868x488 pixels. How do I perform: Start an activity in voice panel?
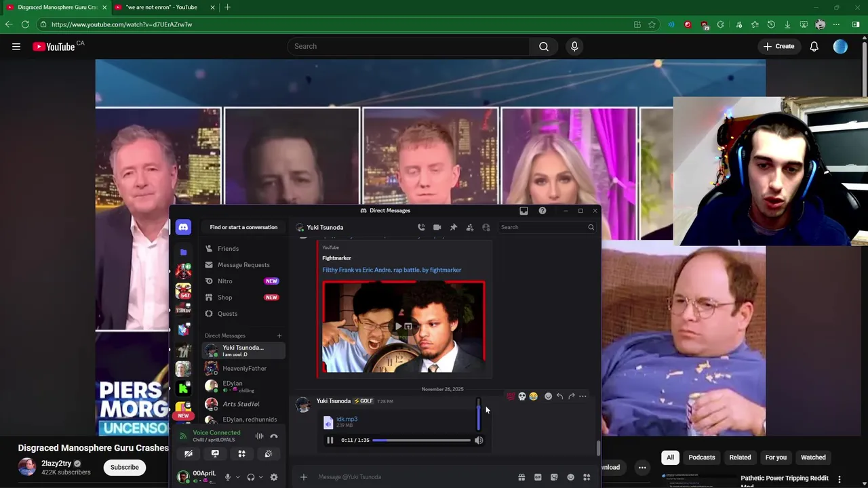241,454
